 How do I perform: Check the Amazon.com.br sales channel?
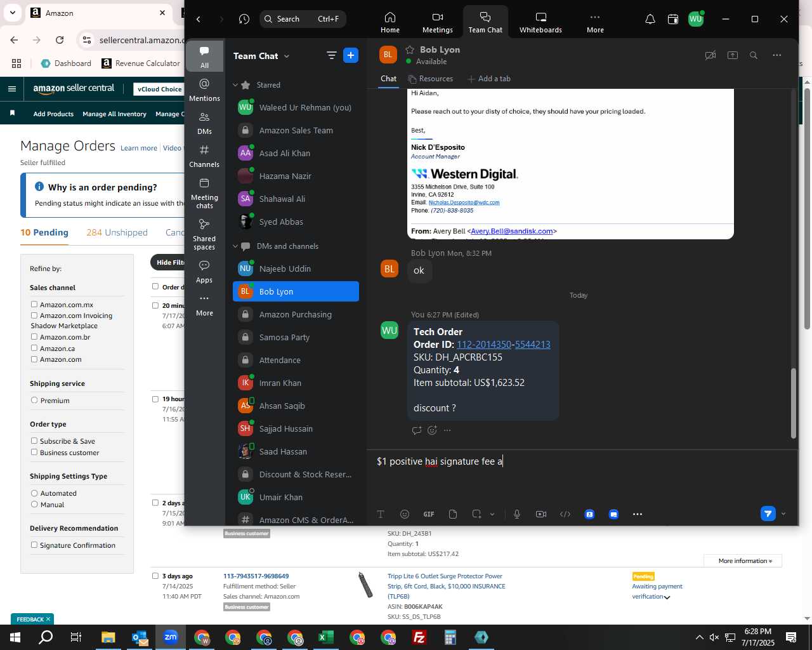(34, 337)
